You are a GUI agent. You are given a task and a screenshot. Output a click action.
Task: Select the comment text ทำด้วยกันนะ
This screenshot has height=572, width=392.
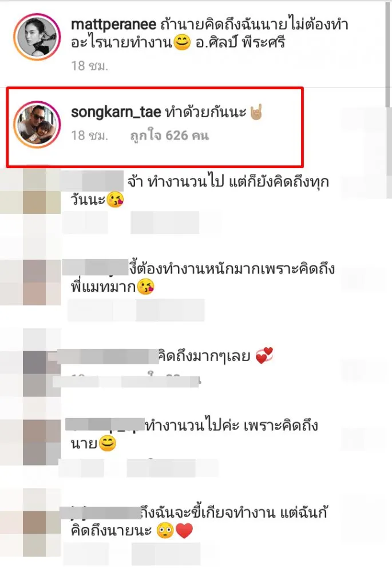(206, 112)
